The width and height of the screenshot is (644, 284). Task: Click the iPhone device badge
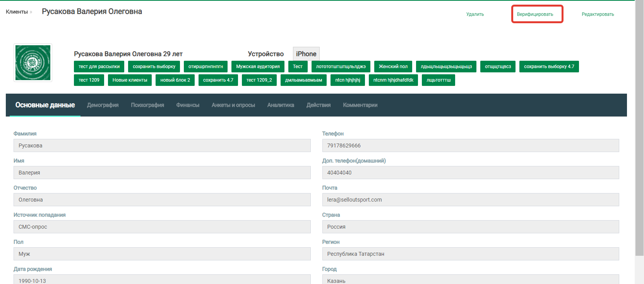pos(306,54)
